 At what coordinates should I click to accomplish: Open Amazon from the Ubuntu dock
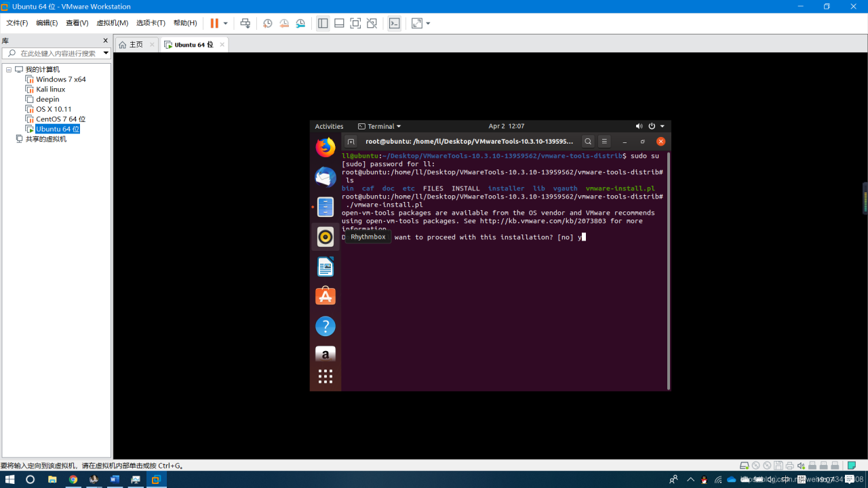(x=325, y=354)
